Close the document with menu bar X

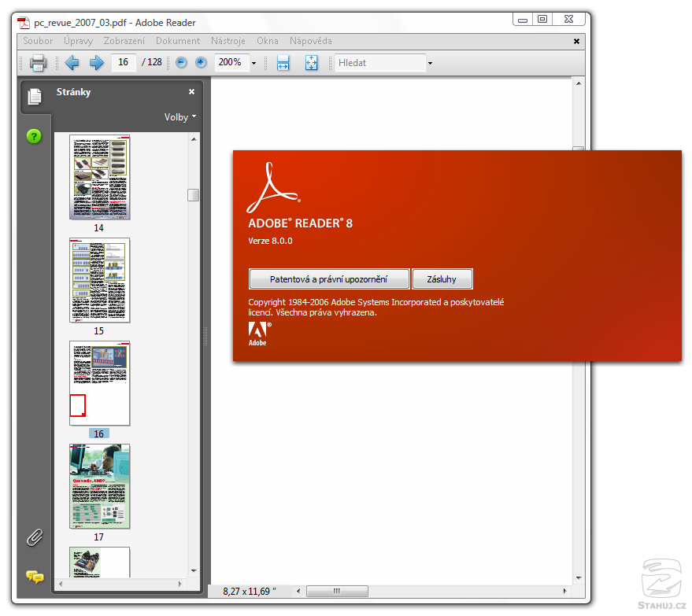[576, 41]
